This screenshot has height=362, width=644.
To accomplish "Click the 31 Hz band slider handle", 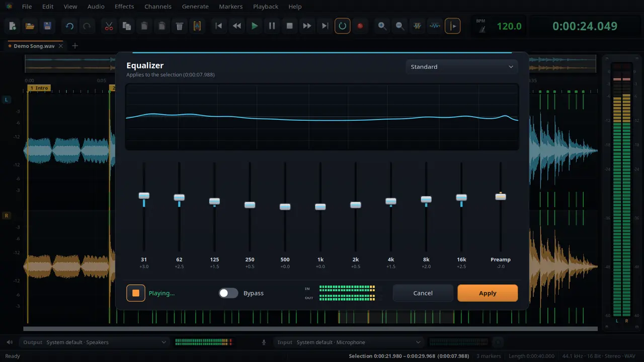I will point(144,196).
